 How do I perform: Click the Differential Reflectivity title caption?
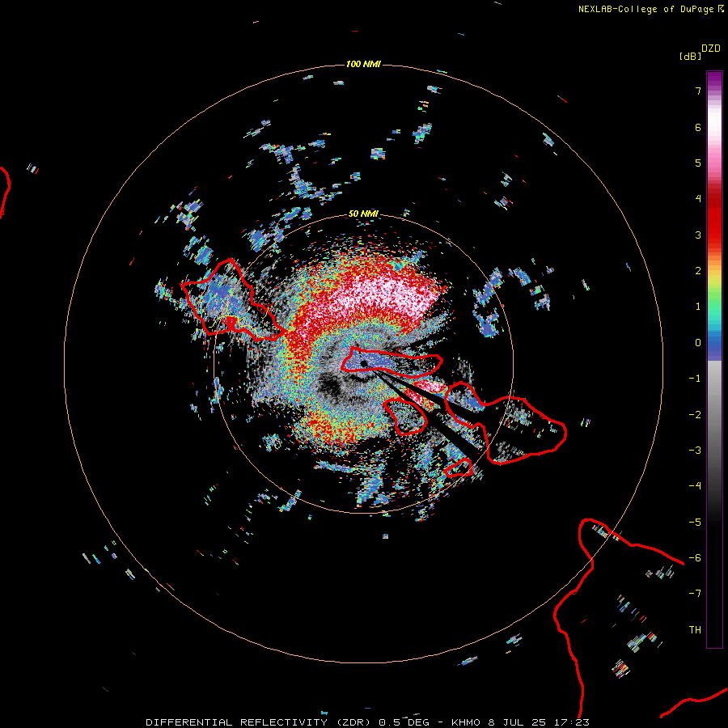pos(367,722)
